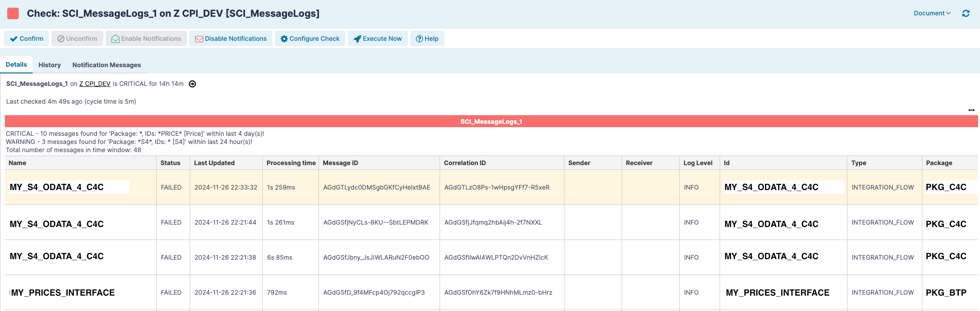Screen dimensions: 980x311
Task: Click the Processing time column header
Action: (x=291, y=163)
